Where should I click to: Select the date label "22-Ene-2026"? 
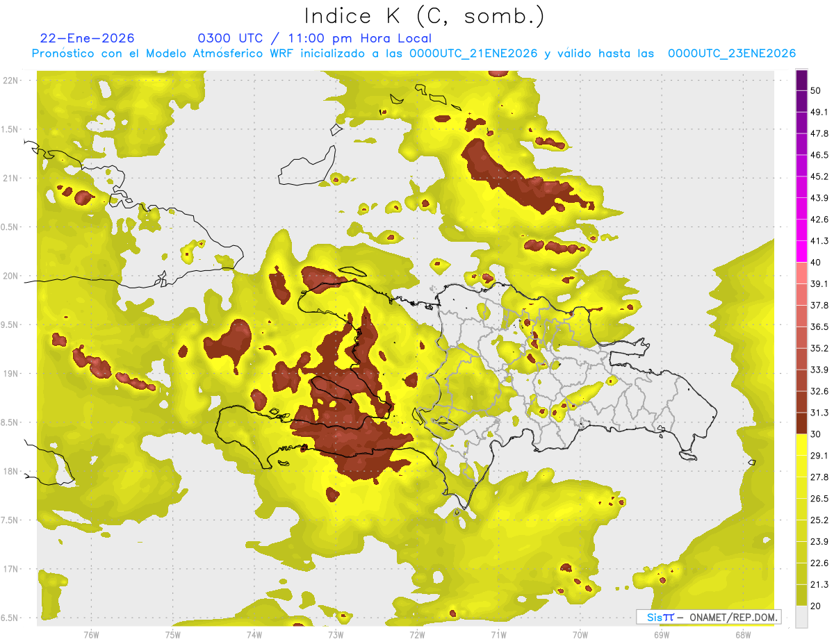[88, 38]
